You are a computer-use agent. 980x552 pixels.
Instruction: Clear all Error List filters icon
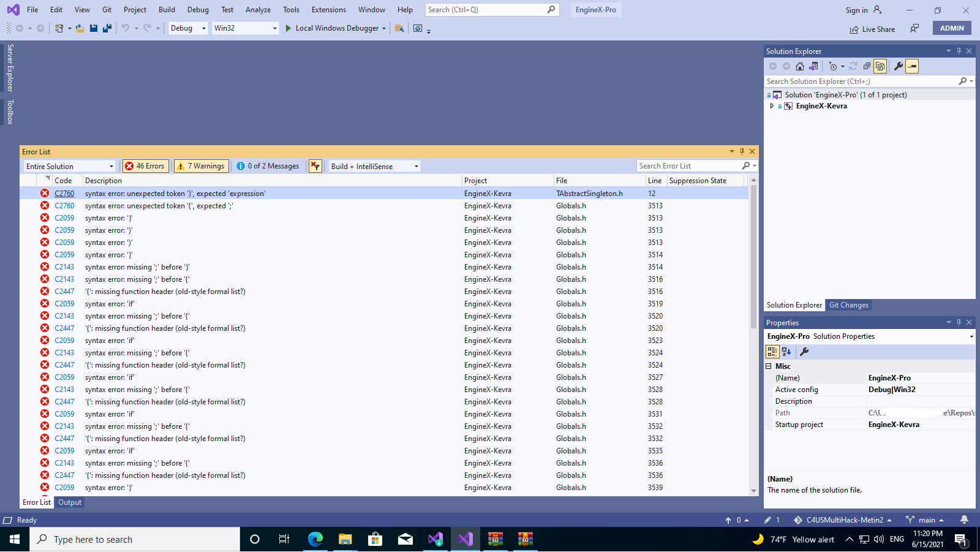pyautogui.click(x=315, y=166)
